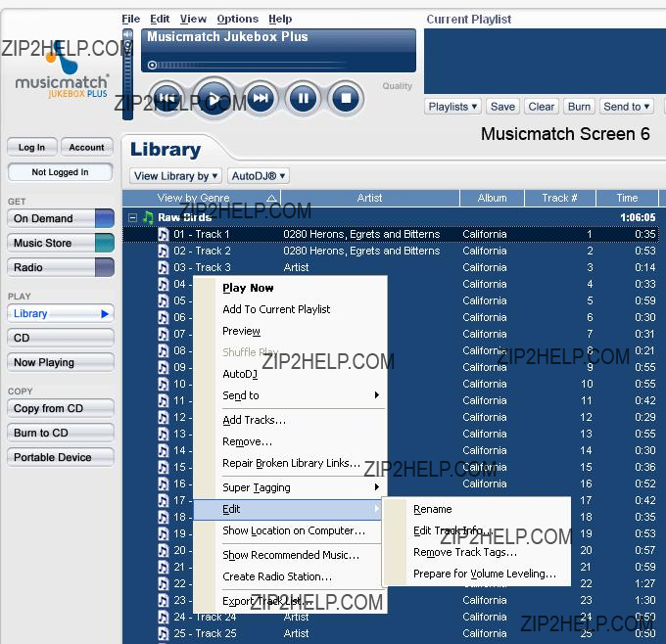Open the Help menu
666x644 pixels.
click(280, 20)
